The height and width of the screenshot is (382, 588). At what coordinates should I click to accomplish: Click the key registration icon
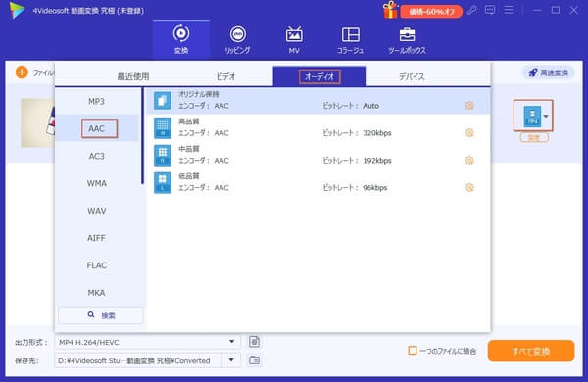(x=472, y=10)
